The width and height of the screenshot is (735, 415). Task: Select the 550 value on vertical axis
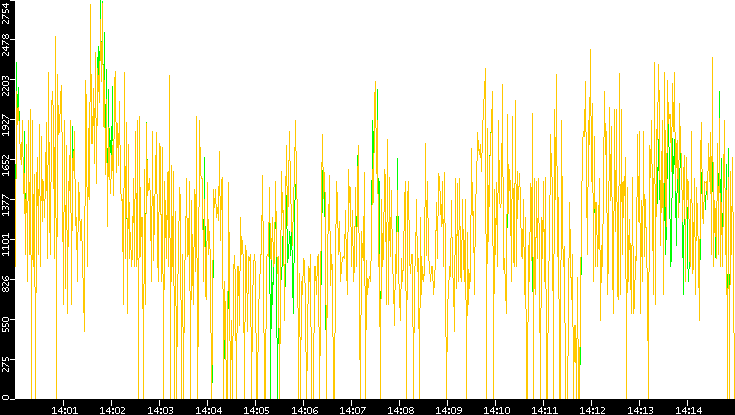(x=6, y=325)
